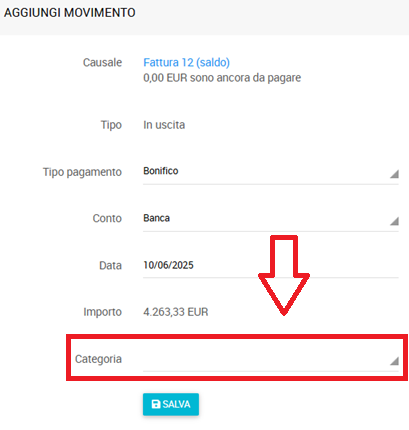Click the Categoria field label
The width and height of the screenshot is (409, 430).
pyautogui.click(x=98, y=359)
